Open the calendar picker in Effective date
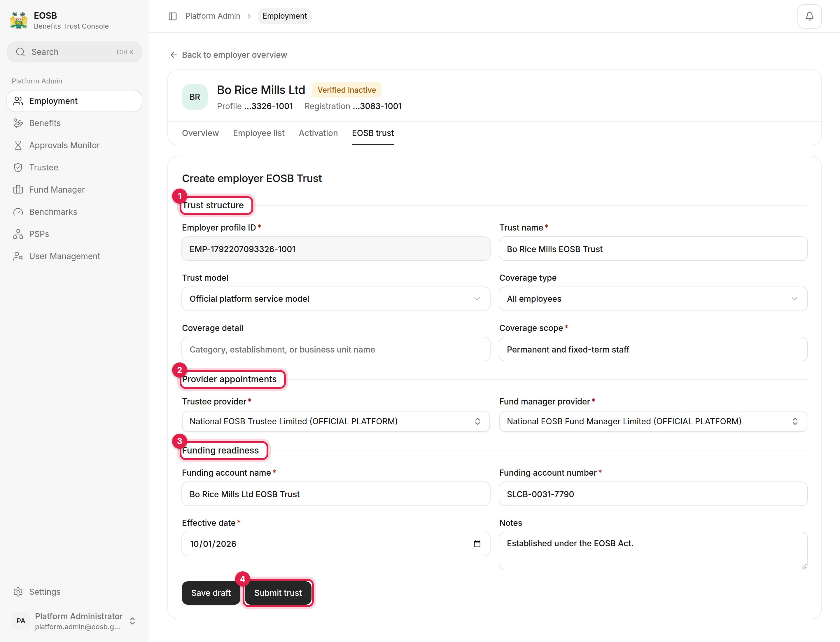The image size is (840, 642). point(477,544)
